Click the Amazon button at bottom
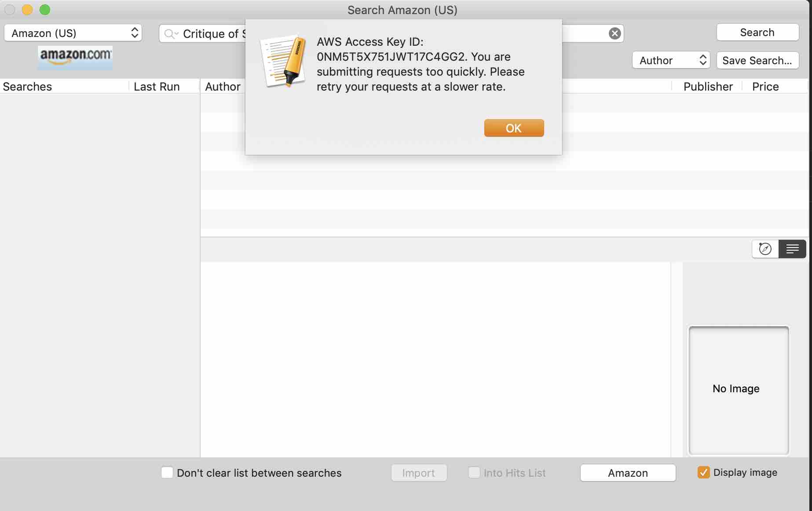This screenshot has width=812, height=511. (628, 473)
